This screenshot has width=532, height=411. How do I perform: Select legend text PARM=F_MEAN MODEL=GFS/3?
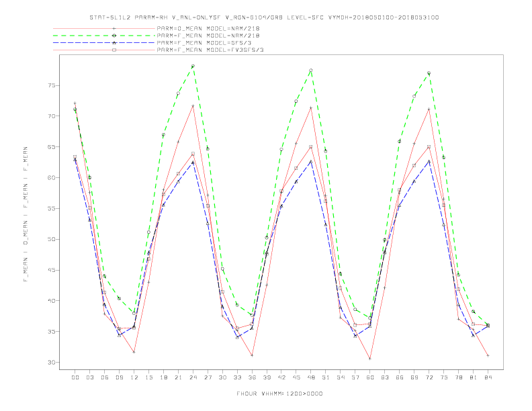(x=204, y=43)
